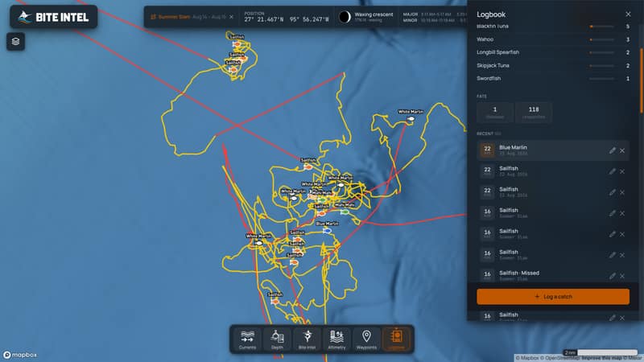Image resolution: width=644 pixels, height=362 pixels.
Task: Click the Logbook panel scrollbar
Action: 642,80
